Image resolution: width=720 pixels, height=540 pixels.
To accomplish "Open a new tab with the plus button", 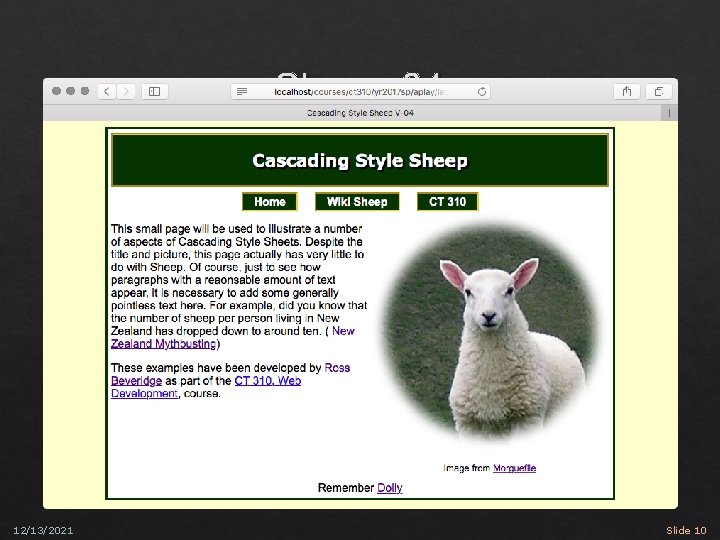I will (669, 113).
